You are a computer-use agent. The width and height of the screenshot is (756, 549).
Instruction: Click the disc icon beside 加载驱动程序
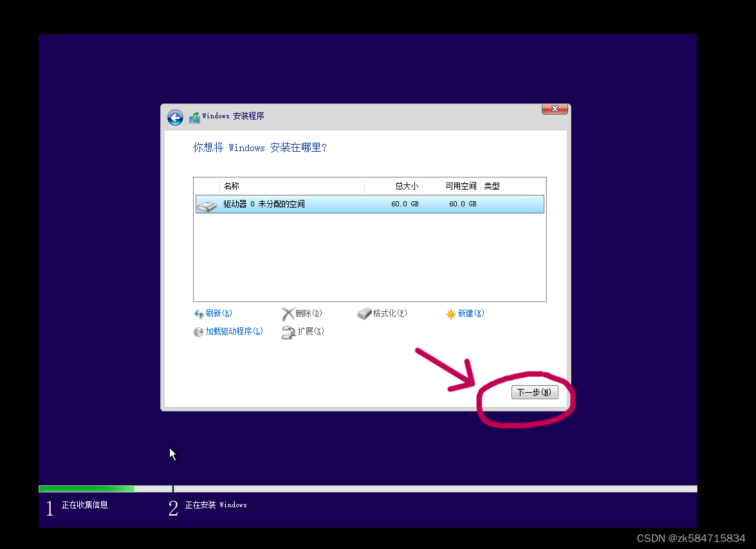(x=198, y=332)
